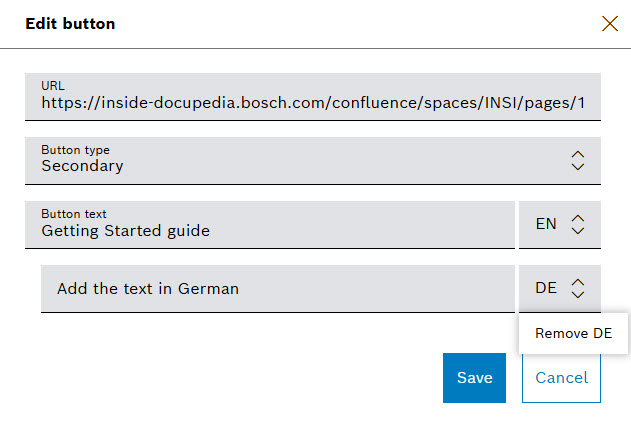Image resolution: width=631 pixels, height=428 pixels.
Task: Open the Button type dropdown
Action: coord(312,160)
